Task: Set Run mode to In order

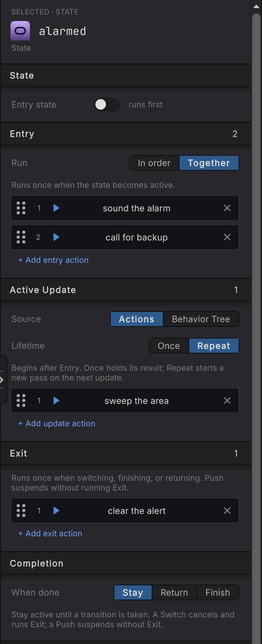Action: tap(154, 163)
